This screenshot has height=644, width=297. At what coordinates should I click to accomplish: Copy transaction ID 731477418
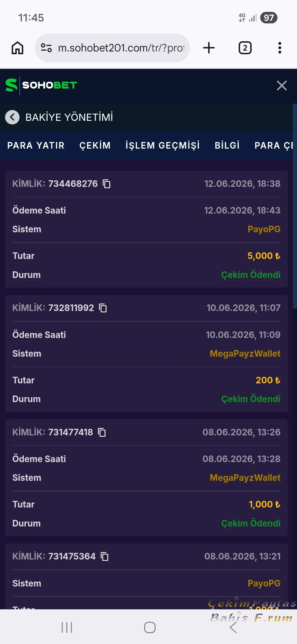point(102,432)
